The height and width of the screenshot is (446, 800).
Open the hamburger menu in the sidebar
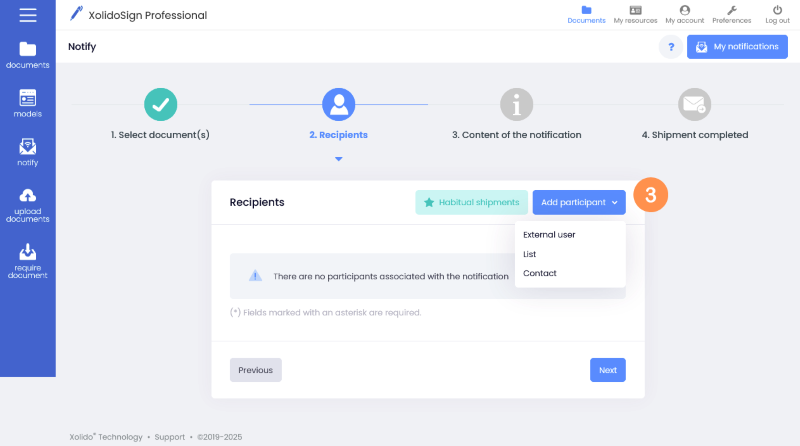pyautogui.click(x=28, y=15)
